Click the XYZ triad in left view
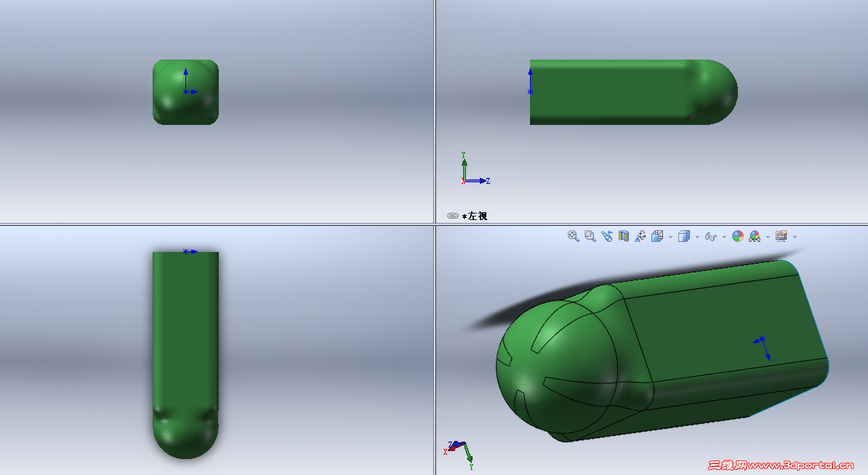Screen dimensions: 868x475 [475, 169]
